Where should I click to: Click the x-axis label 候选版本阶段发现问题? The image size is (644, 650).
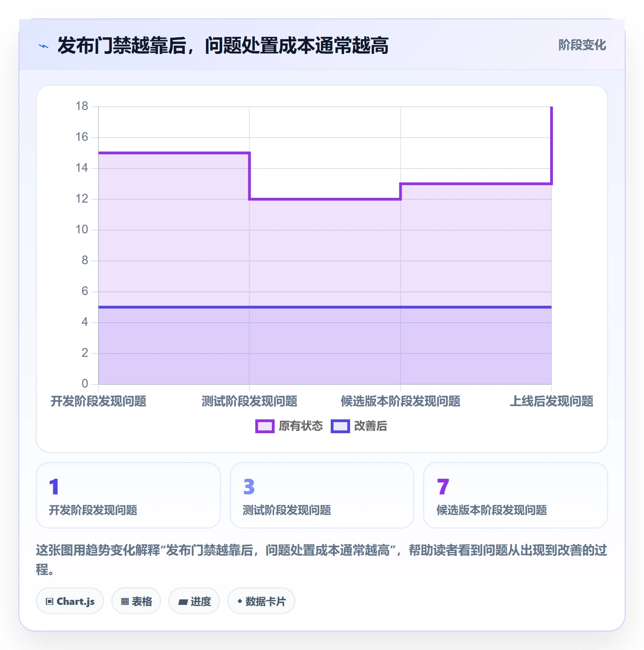tap(401, 401)
